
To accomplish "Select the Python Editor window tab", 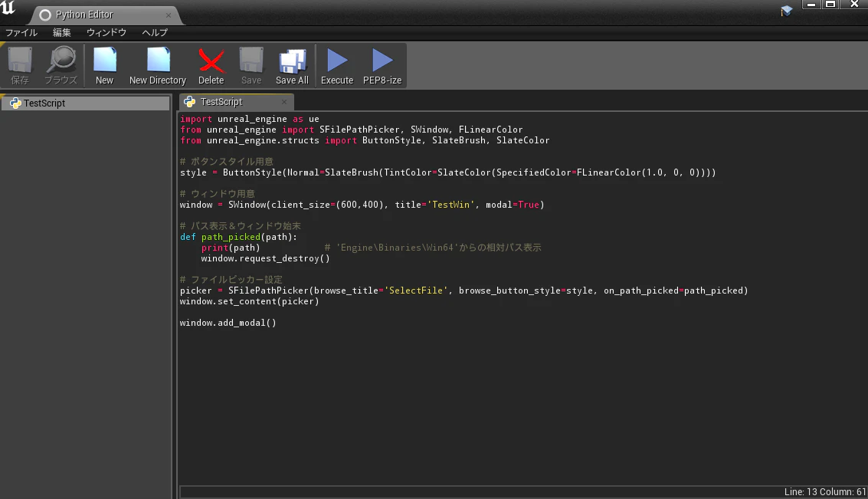I will click(105, 15).
